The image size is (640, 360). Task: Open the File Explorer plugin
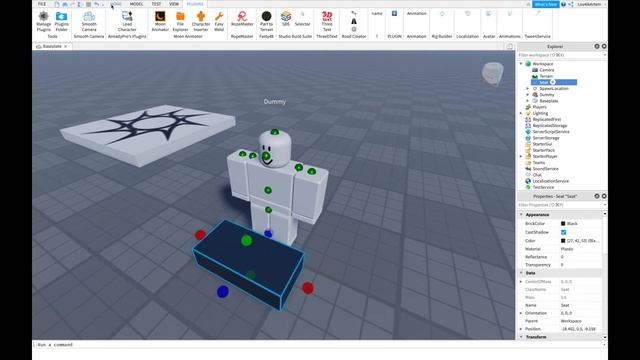click(180, 21)
